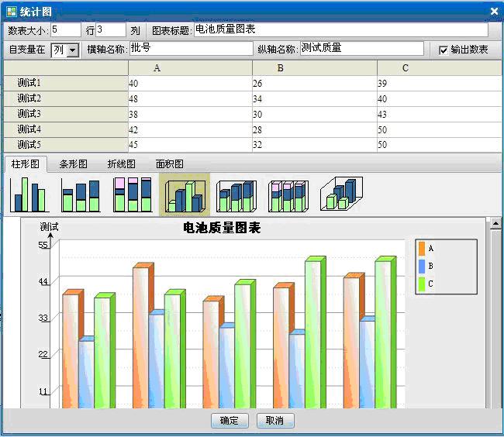Click cell 45 in 测试5 column A
Viewport: 504px width, 437px height.
point(190,145)
